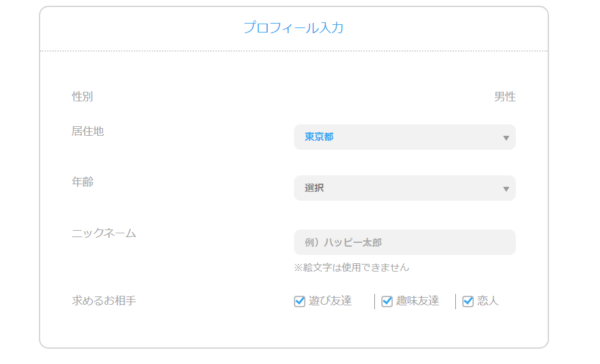600x364 pixels.
Task: Click the ニックネーム label
Action: pyautogui.click(x=104, y=233)
